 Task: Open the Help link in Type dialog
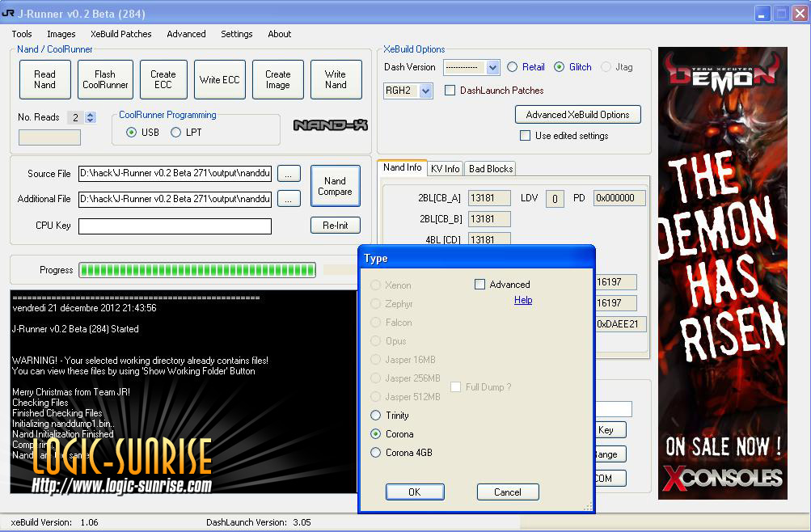click(523, 300)
